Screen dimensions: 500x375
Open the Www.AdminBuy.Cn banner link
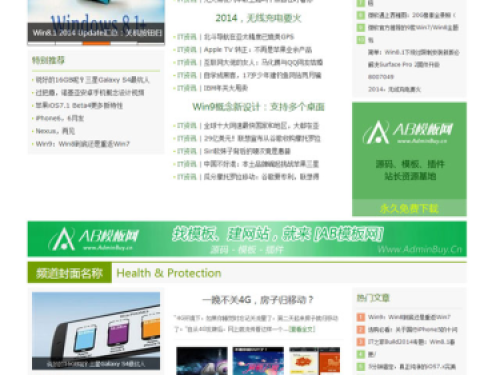pyautogui.click(x=420, y=249)
